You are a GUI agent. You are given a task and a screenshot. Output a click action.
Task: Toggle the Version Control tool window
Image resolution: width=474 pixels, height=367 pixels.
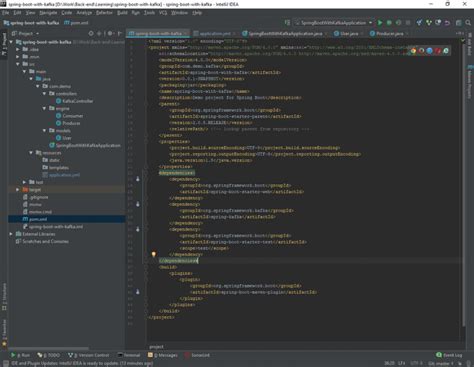coord(88,355)
